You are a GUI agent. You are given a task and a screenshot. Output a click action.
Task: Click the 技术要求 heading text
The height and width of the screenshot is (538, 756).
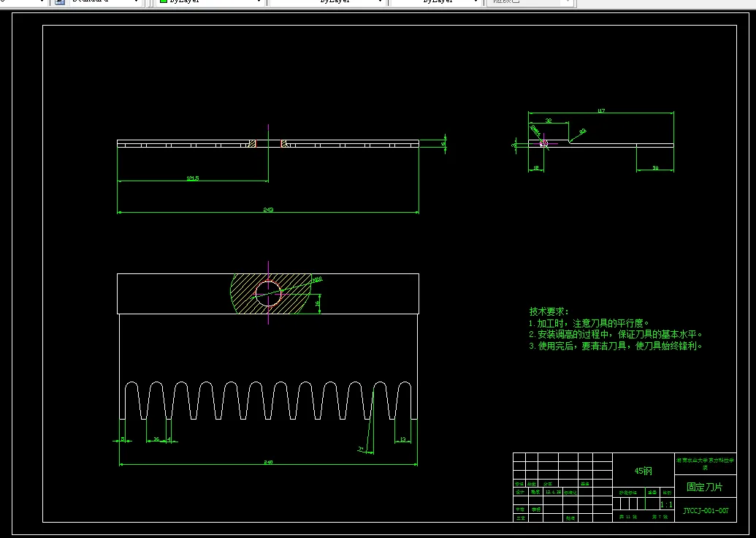click(x=549, y=311)
